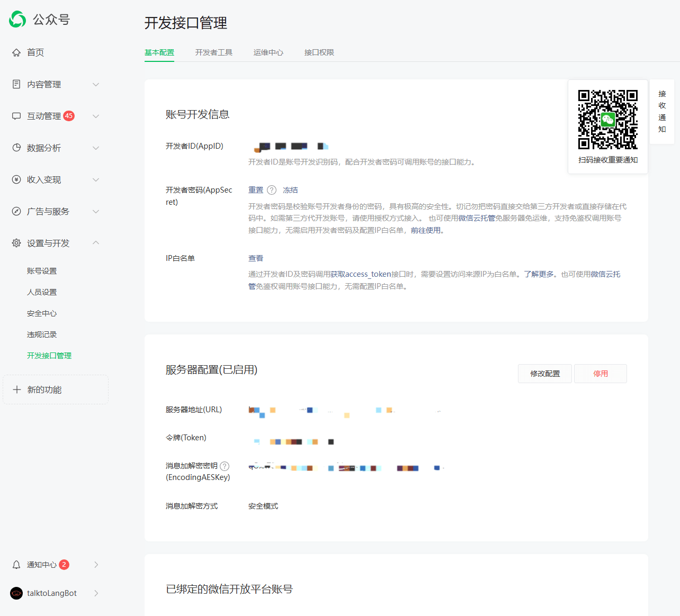Open 收入变现 monetization icon
The width and height of the screenshot is (680, 616).
pyautogui.click(x=16, y=179)
